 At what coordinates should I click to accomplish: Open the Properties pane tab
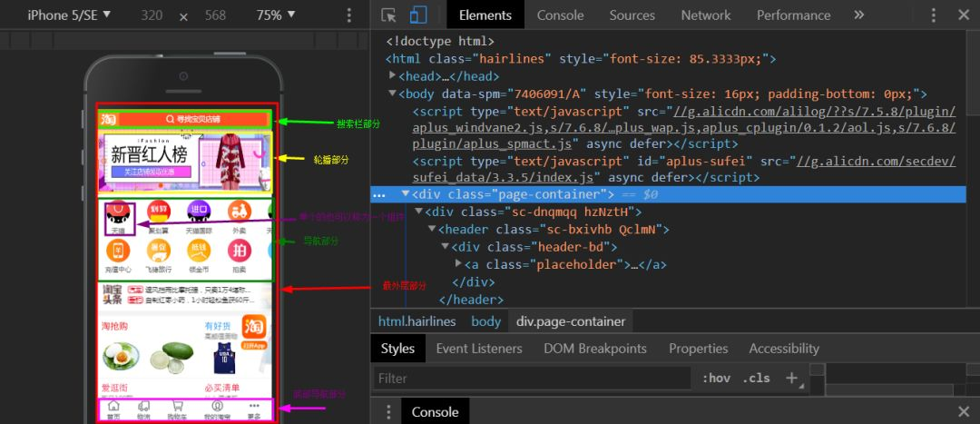[698, 349]
